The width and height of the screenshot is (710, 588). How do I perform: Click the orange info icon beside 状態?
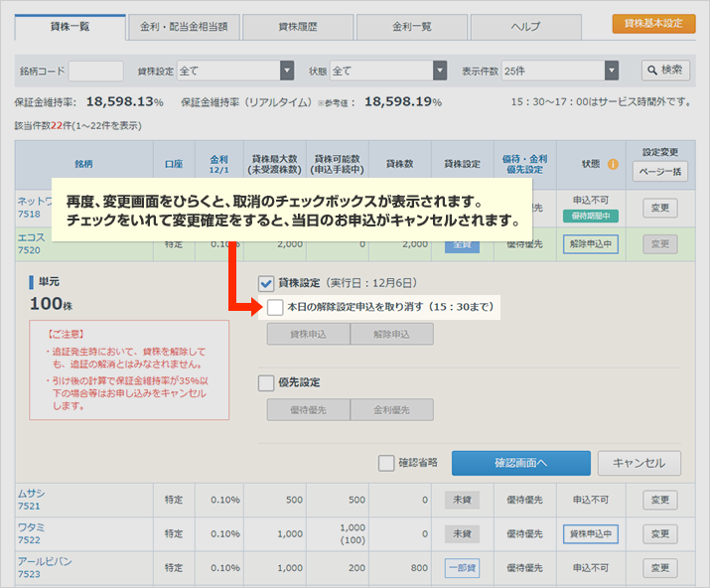(x=613, y=164)
